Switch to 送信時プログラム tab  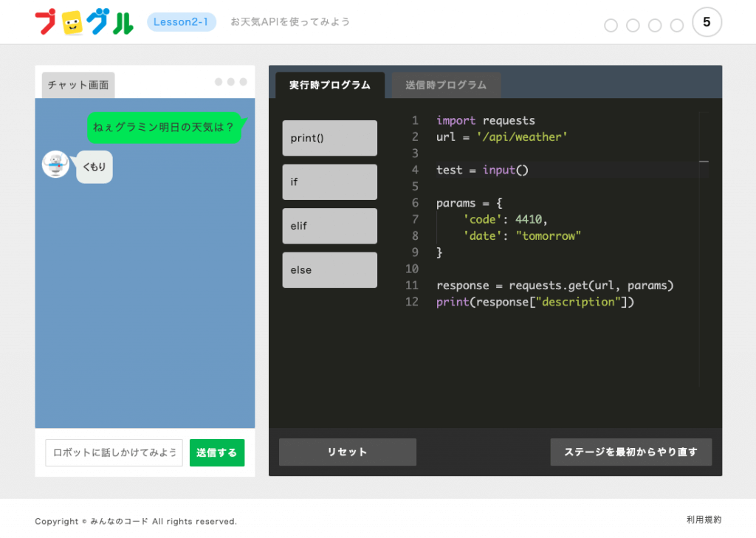tap(446, 85)
